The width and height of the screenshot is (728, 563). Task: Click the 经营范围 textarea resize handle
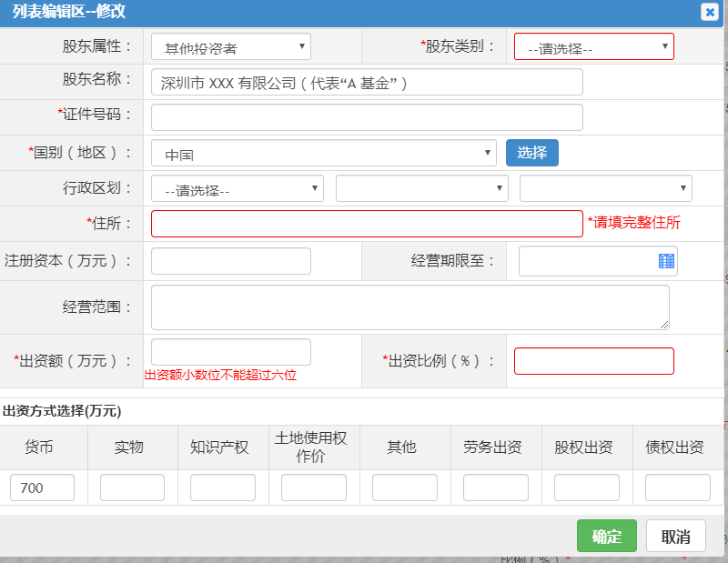point(664,325)
